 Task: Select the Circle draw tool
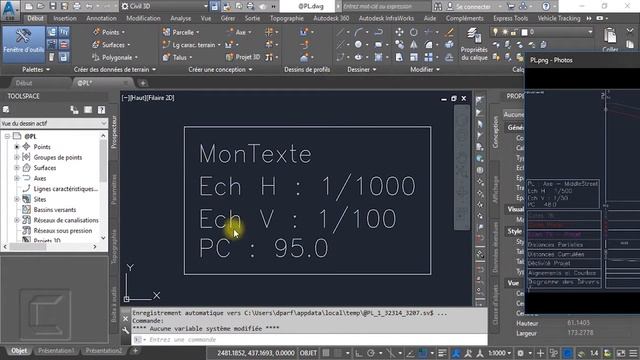(x=358, y=44)
